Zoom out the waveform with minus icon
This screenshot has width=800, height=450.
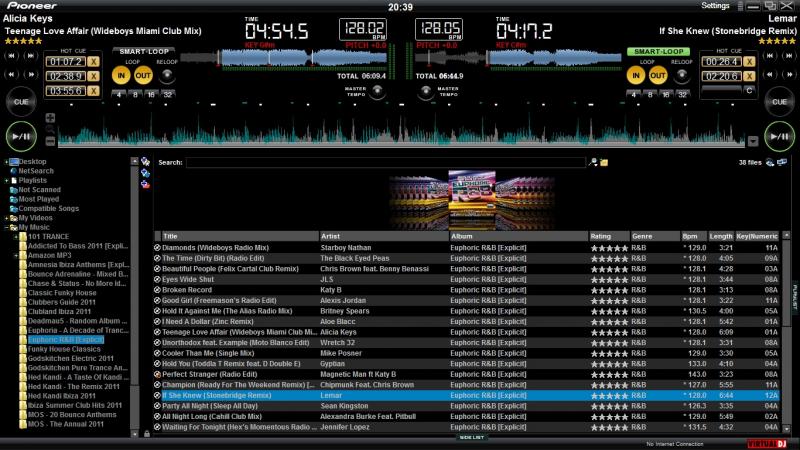tap(50, 141)
